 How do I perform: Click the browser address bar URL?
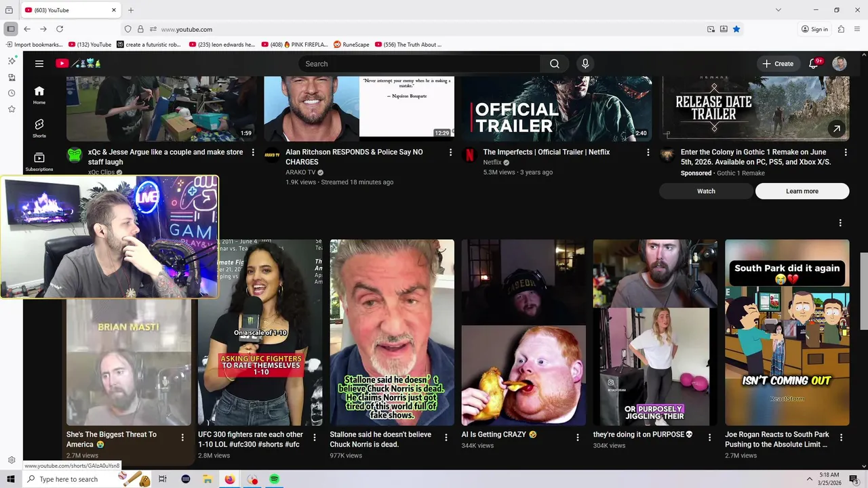coord(186,29)
